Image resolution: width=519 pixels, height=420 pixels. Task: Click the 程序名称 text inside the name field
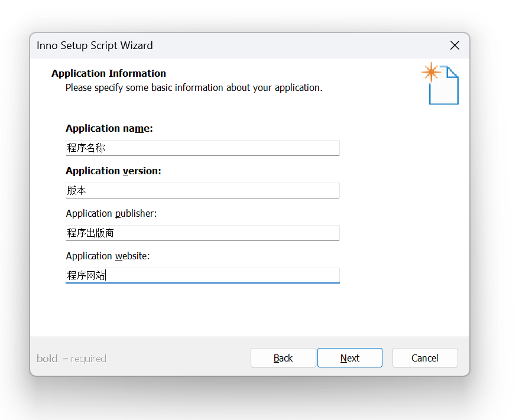tap(86, 148)
